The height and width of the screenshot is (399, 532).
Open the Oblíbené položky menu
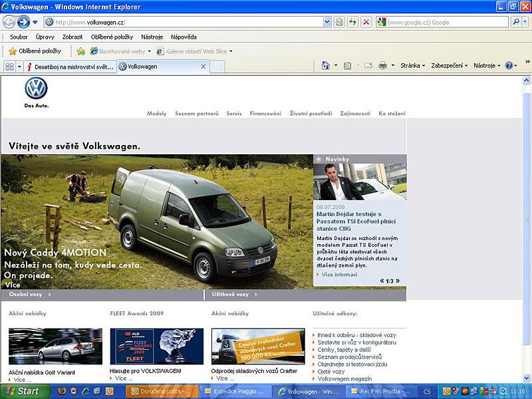point(112,37)
